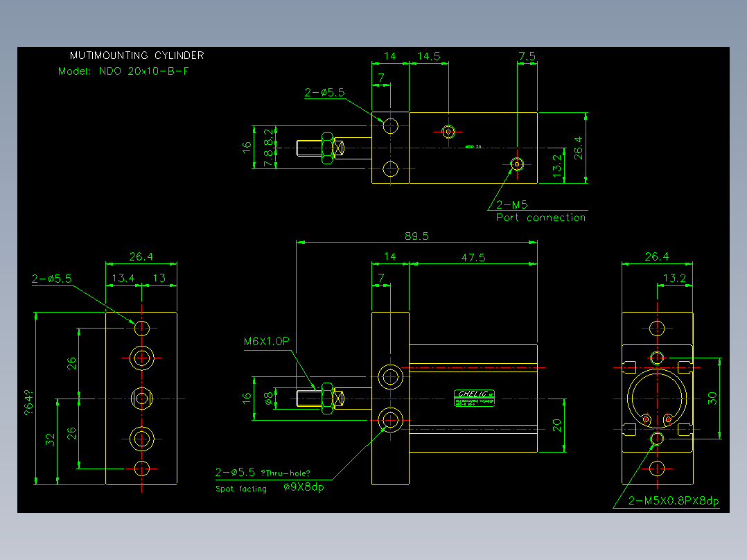The image size is (747, 560).
Task: Select the '20' dimension beside cylinder body
Action: pyautogui.click(x=556, y=425)
